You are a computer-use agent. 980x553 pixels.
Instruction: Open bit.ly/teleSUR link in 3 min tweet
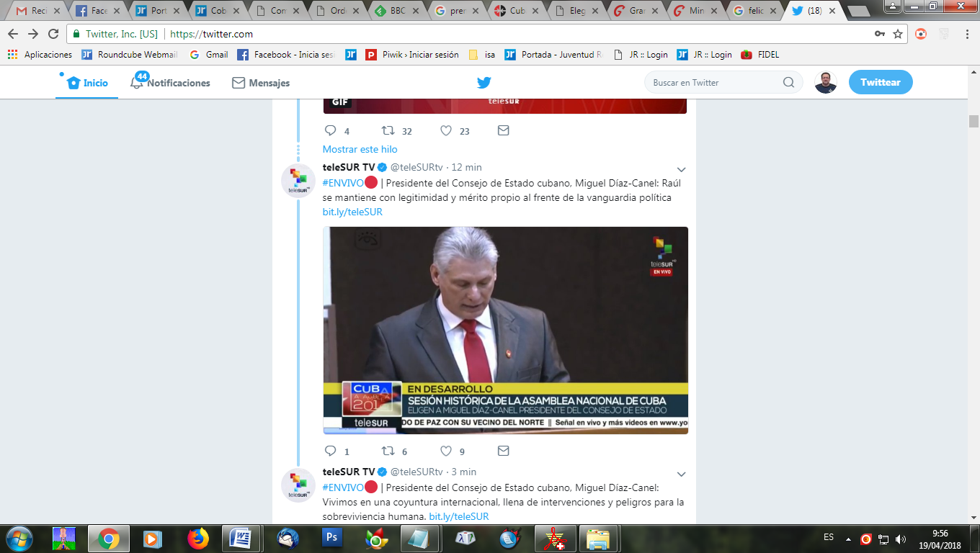pos(459,516)
